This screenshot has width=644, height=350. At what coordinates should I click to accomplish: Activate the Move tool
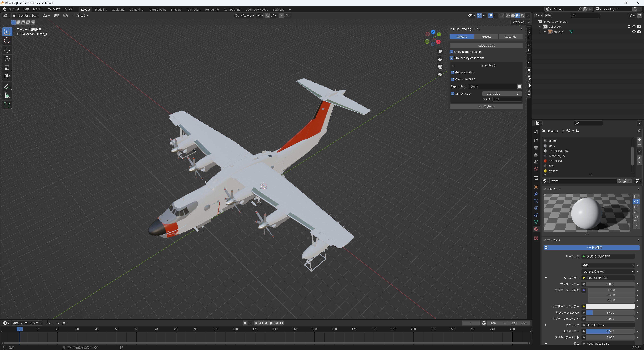pos(7,50)
